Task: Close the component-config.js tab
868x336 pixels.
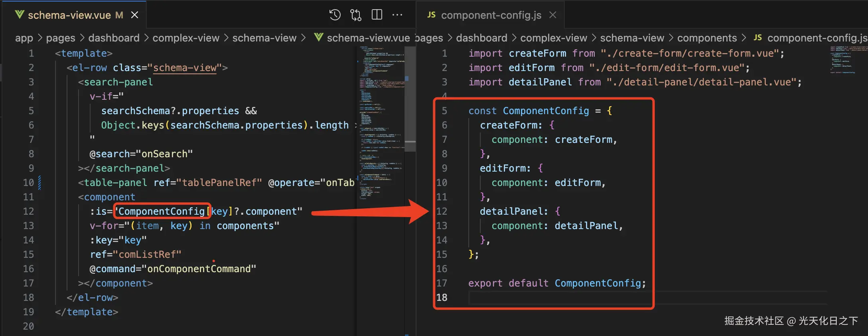Action: [x=553, y=15]
